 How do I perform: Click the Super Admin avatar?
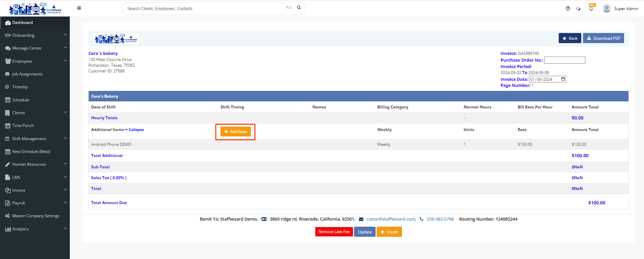pos(607,8)
